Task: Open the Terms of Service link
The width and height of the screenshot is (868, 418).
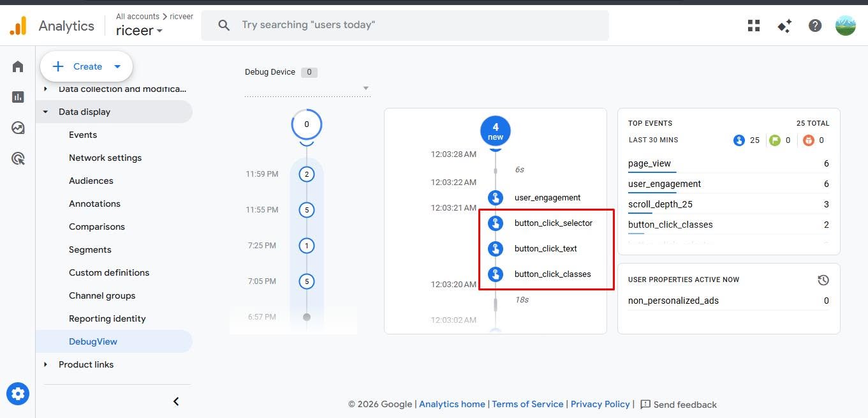Action: 527,404
